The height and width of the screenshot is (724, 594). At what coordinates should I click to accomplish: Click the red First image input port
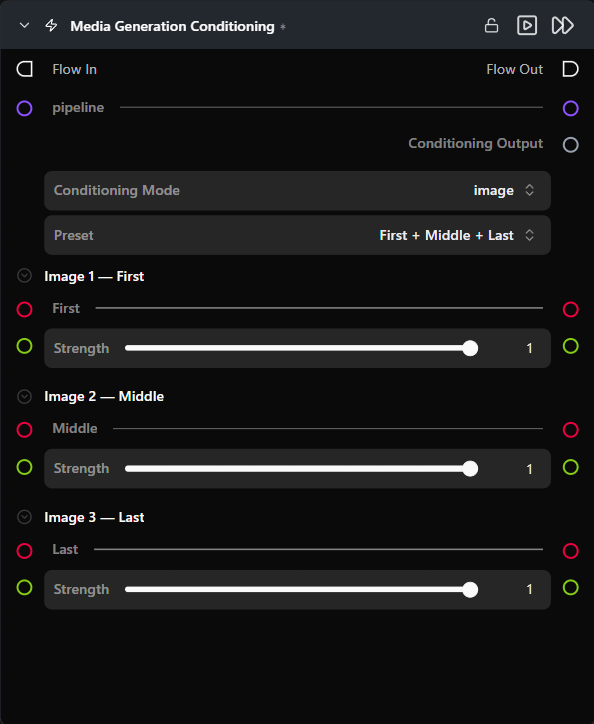pyautogui.click(x=24, y=309)
